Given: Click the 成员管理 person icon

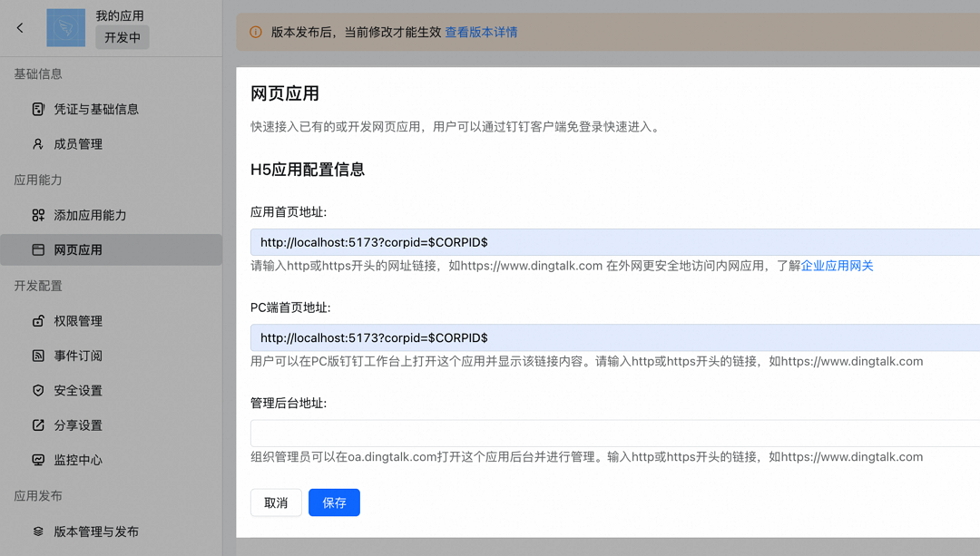Looking at the screenshot, I should click(38, 144).
